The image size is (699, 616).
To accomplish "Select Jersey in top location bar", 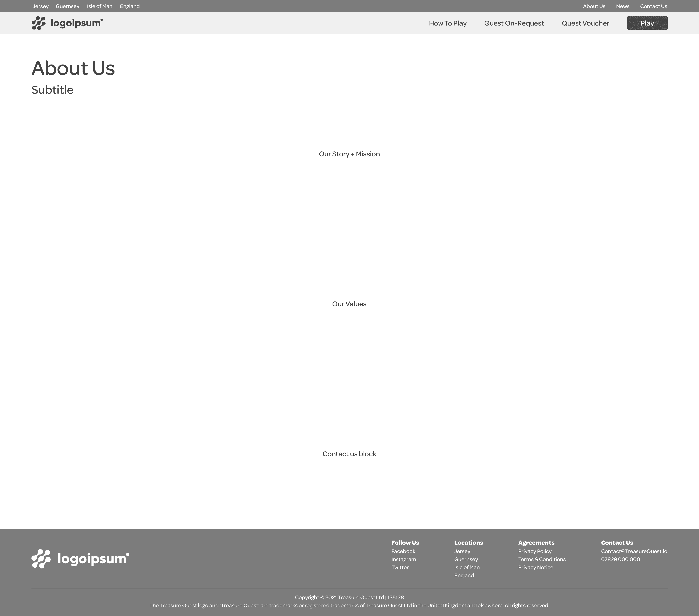I will tap(41, 6).
